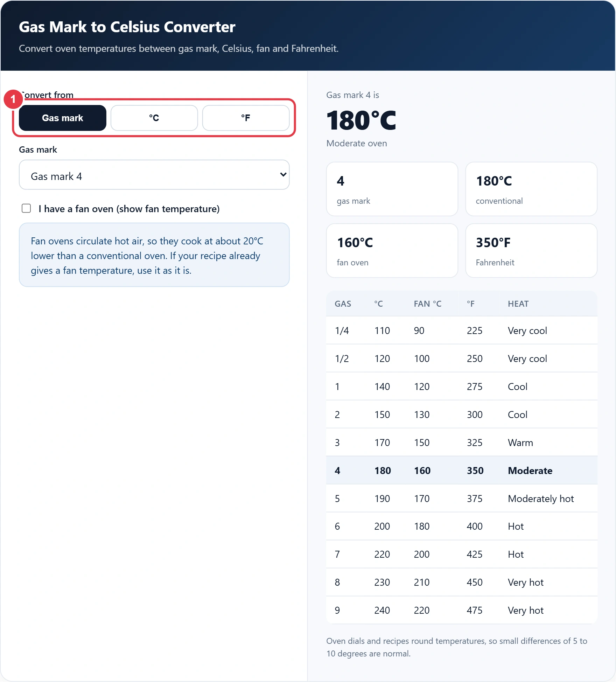Click the gas mark 1/4 table row
The image size is (616, 682).
point(462,330)
